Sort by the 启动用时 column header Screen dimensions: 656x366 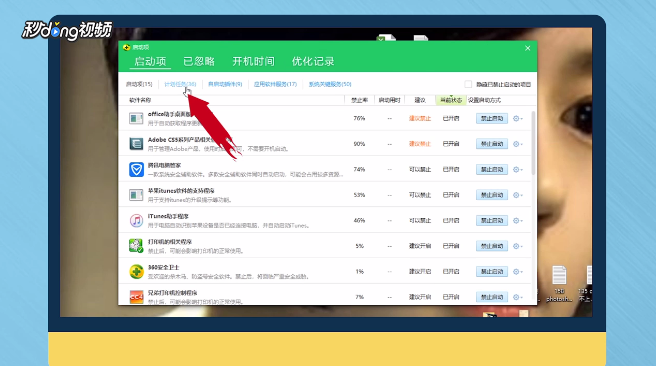390,100
